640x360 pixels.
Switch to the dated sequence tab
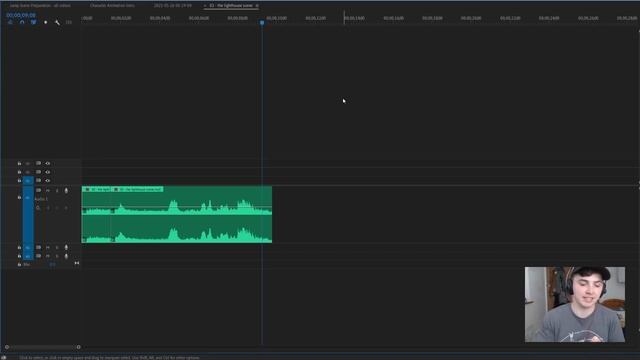pos(173,6)
